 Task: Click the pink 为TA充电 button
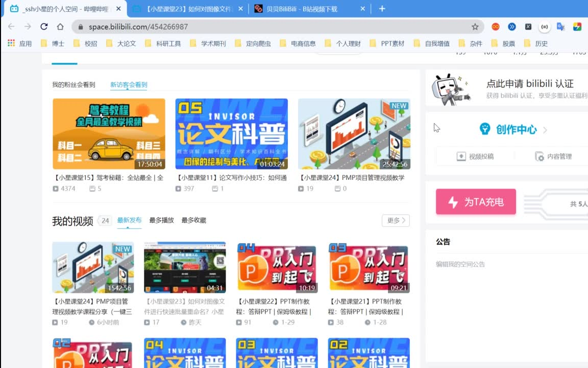point(475,202)
